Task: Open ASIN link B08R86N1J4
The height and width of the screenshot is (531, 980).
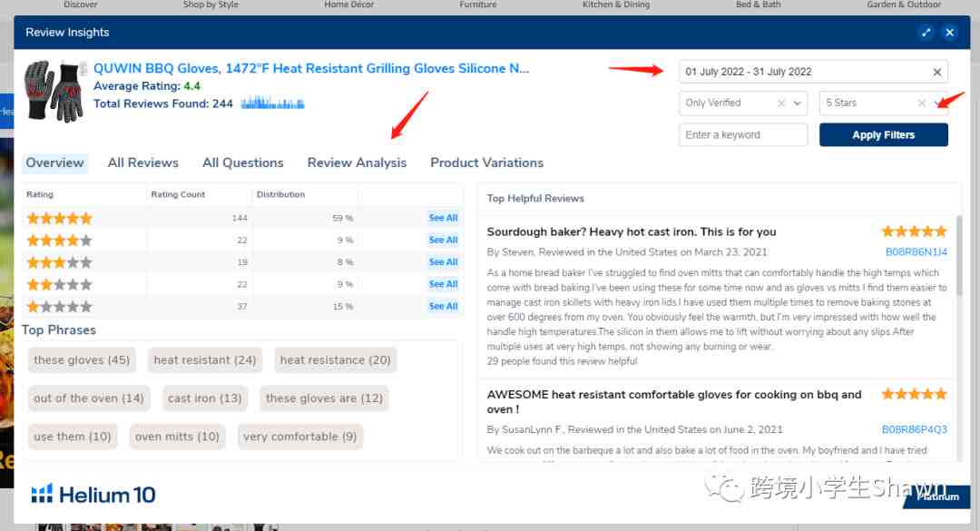Action: tap(916, 252)
